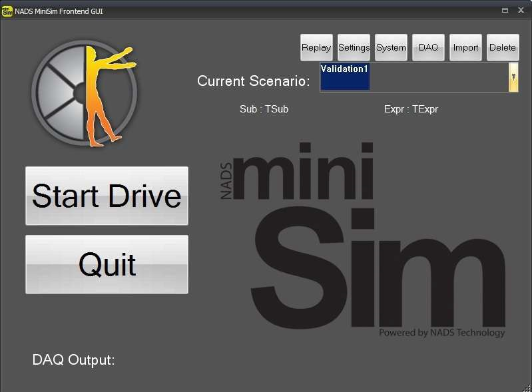Expand the Current Scenario dropdown arrow

513,77
